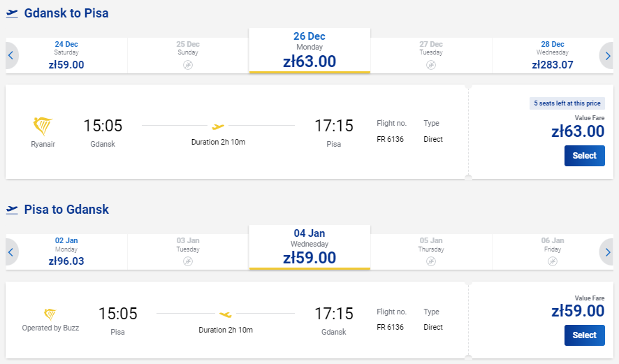Click the Buzz operator logo on return flight
Screen dimensions: 619x364
[x=50, y=314]
